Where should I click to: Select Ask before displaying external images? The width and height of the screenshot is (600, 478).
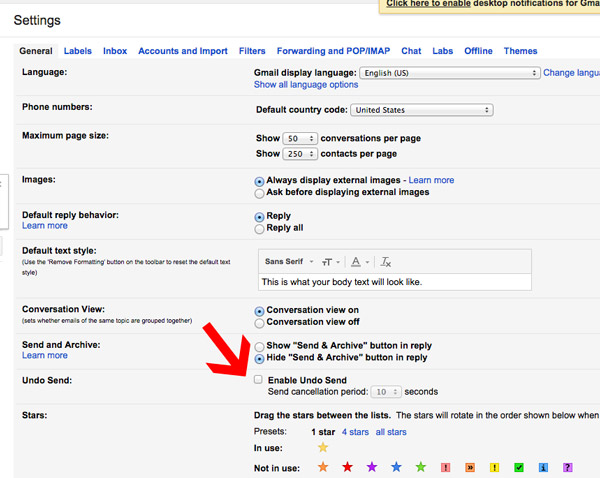click(x=259, y=193)
